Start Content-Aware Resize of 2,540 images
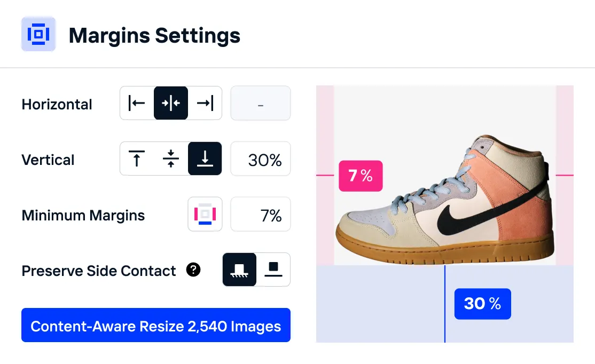The image size is (595, 364). click(156, 326)
